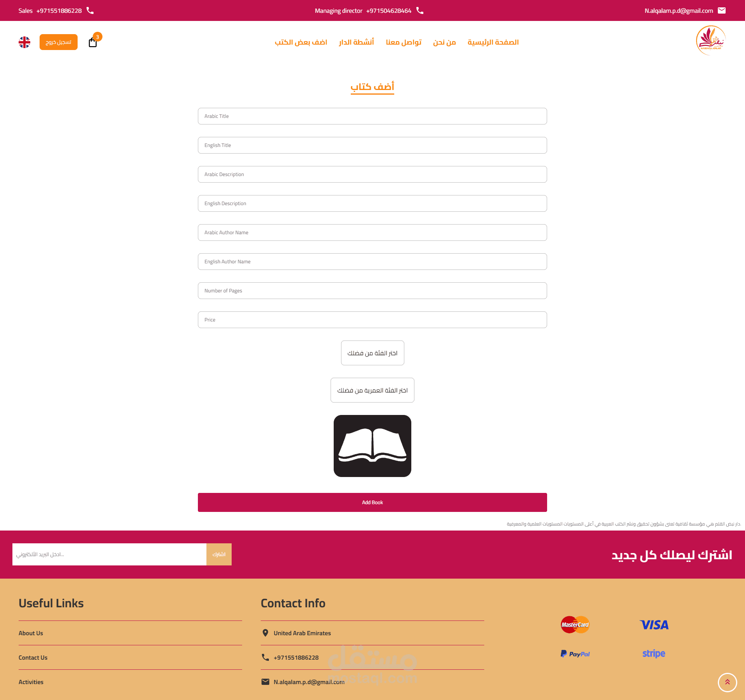Click the Stripe payment logo
This screenshot has width=745, height=700.
tap(654, 653)
